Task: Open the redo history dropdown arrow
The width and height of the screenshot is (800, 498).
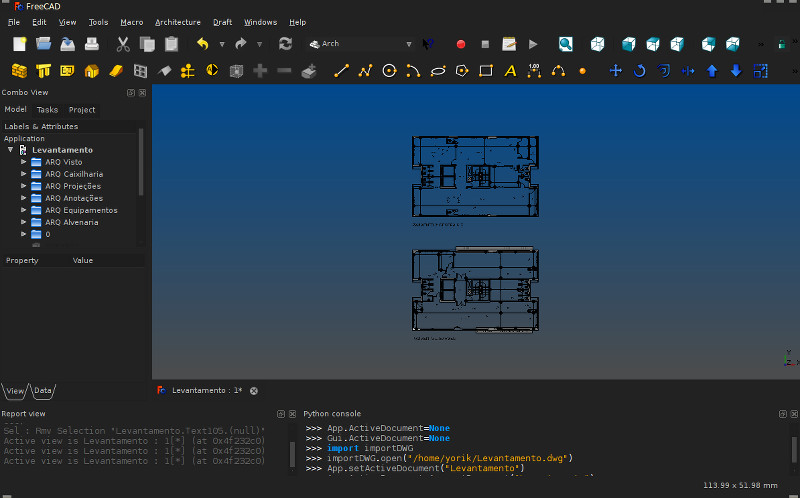Action: point(259,44)
